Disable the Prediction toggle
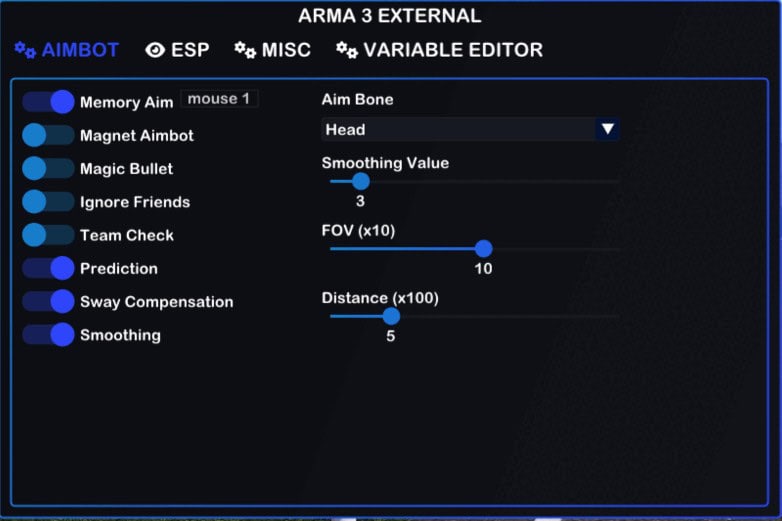Screen dimensions: 782x521 coord(48,268)
